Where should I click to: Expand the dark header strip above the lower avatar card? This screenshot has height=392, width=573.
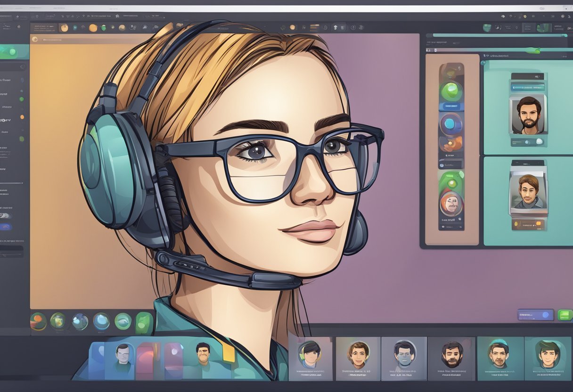pos(528,164)
